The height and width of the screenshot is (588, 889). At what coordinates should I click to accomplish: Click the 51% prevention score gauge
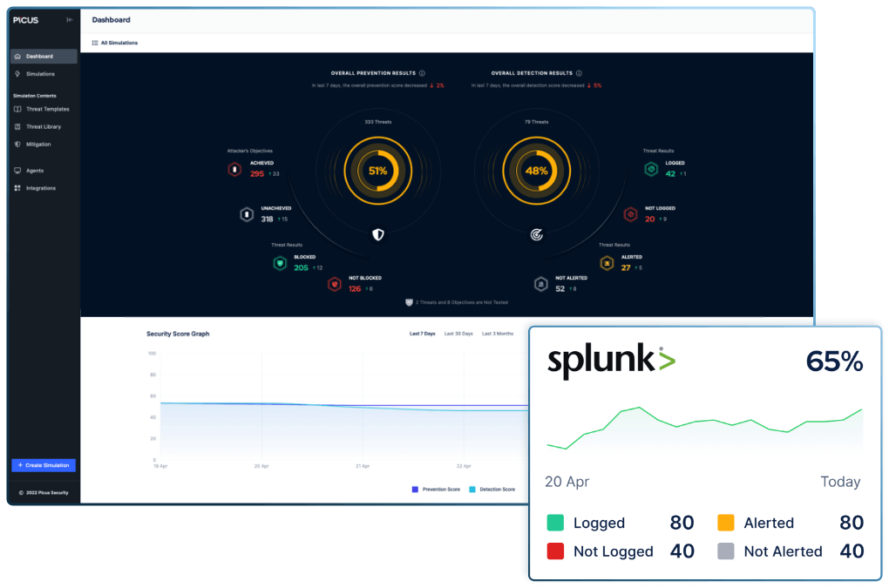point(377,172)
